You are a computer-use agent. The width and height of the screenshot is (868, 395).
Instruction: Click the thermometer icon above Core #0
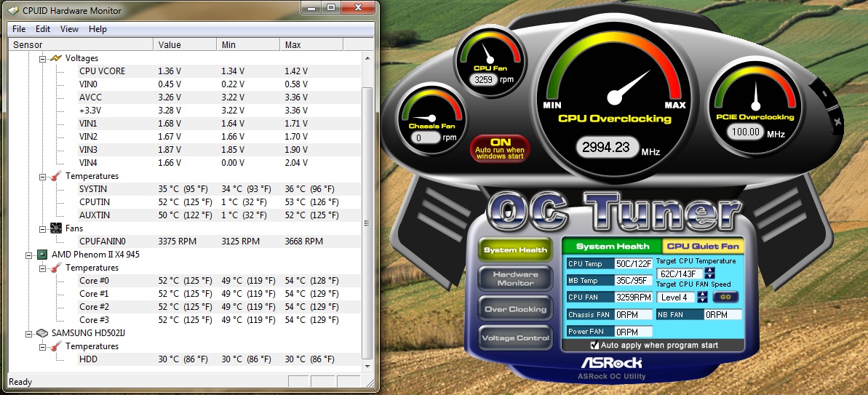tap(56, 268)
